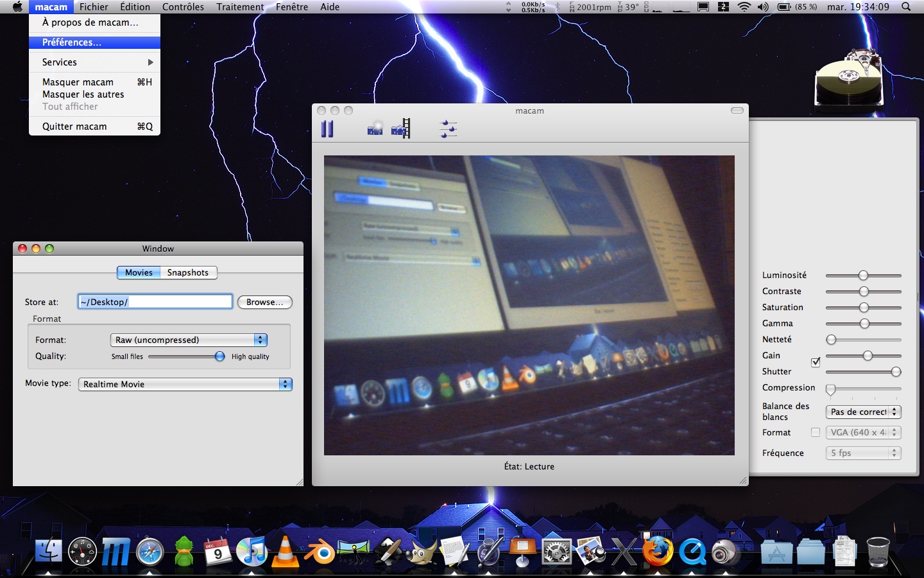Click the Store at path field
The width and height of the screenshot is (924, 578).
tap(155, 302)
